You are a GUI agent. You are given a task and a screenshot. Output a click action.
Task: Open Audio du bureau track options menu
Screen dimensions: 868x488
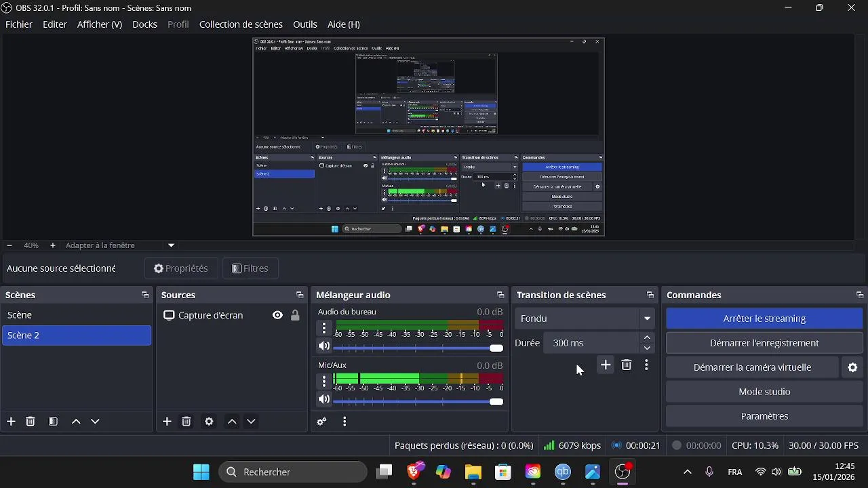pos(324,329)
